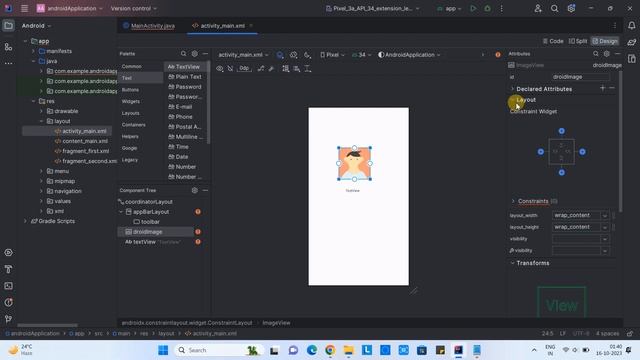Open Palette settings gear

195,53
